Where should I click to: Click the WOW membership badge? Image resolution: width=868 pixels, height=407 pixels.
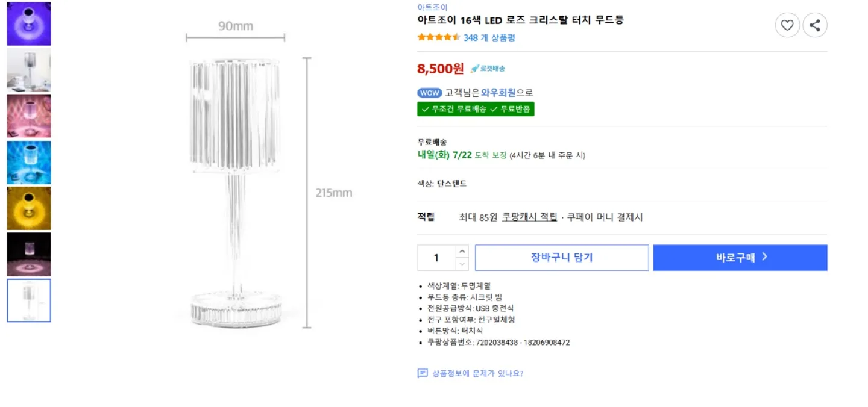tap(429, 93)
